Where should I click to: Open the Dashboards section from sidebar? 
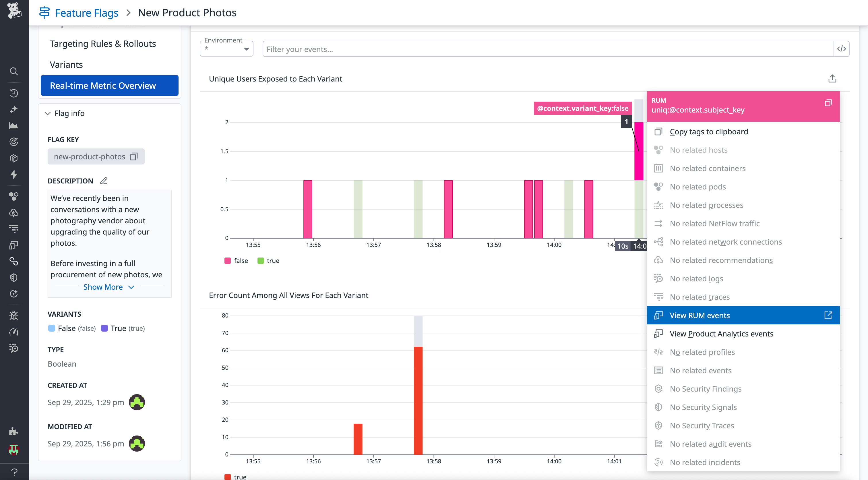[x=14, y=126]
